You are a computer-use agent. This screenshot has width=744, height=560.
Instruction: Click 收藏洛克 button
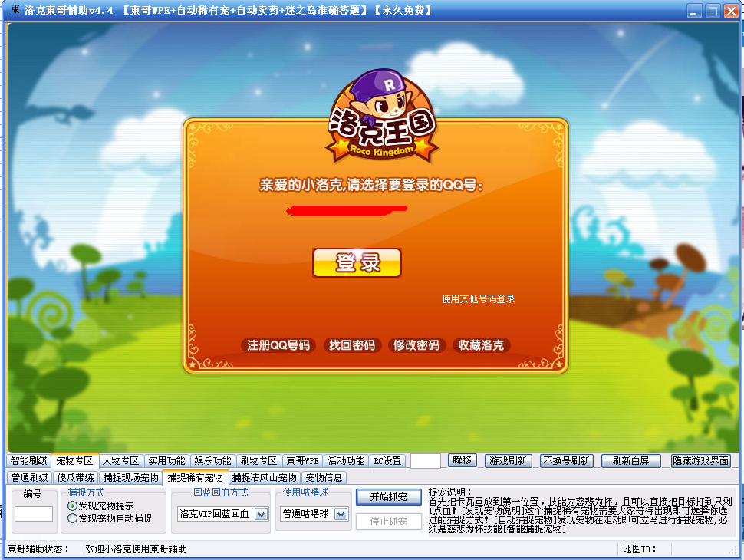(481, 345)
